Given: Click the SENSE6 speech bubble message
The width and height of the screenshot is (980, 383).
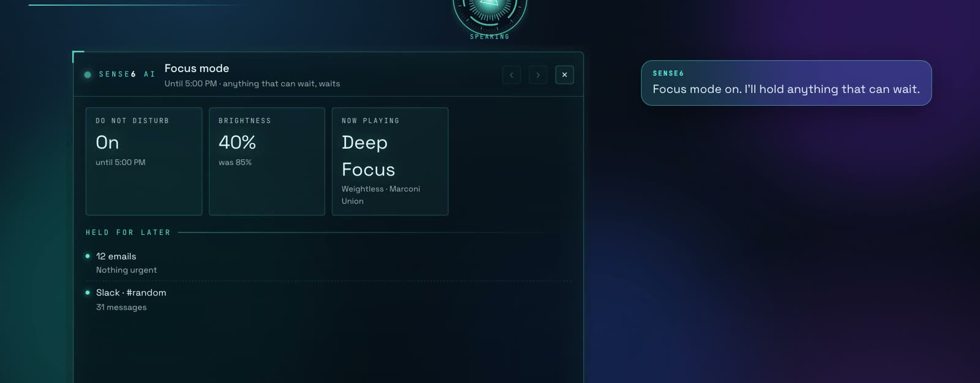Looking at the screenshot, I should 786,83.
